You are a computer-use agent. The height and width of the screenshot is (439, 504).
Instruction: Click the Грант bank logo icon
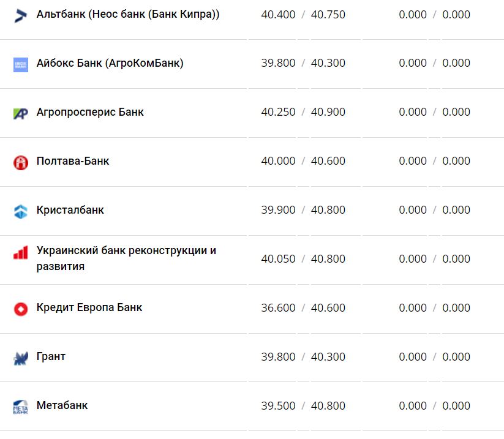coord(21,358)
